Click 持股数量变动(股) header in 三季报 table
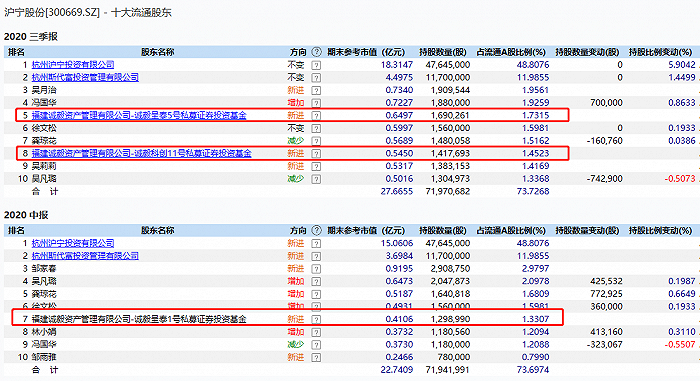This screenshot has height=381, width=700. (x=587, y=52)
